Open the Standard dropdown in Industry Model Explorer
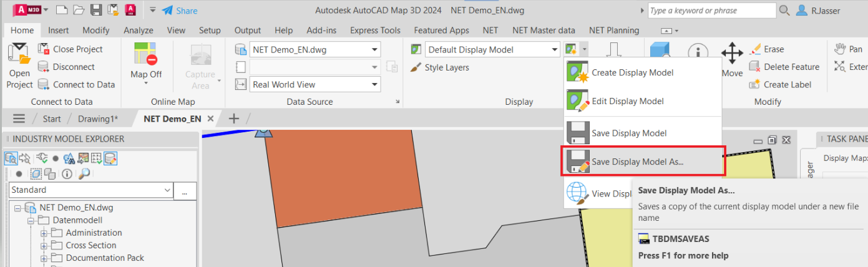The height and width of the screenshot is (267, 868). click(x=90, y=190)
